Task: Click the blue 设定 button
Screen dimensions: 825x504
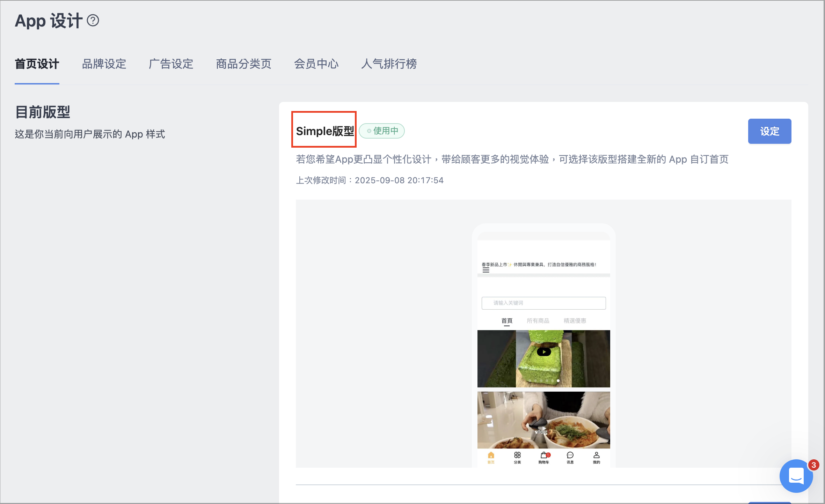Action: pyautogui.click(x=769, y=131)
